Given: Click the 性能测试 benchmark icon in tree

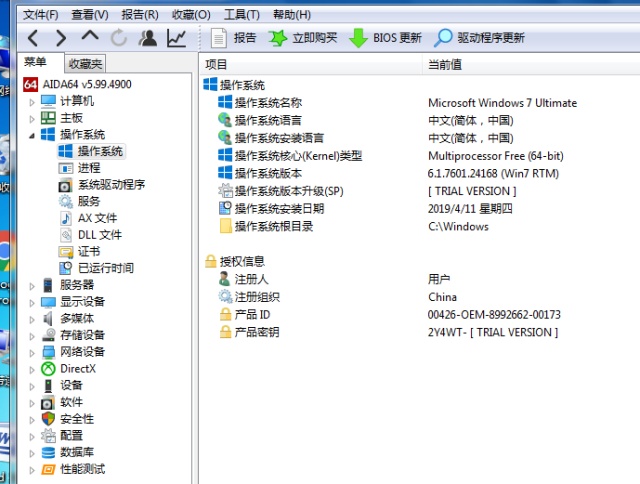Looking at the screenshot, I should coord(48,469).
